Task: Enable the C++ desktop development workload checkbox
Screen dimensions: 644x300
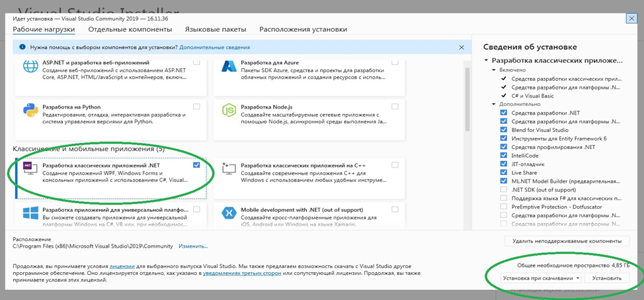Action: [395, 165]
